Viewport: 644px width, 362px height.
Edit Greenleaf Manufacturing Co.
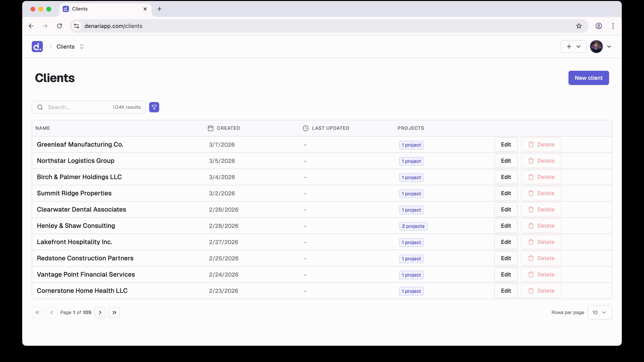pos(506,145)
